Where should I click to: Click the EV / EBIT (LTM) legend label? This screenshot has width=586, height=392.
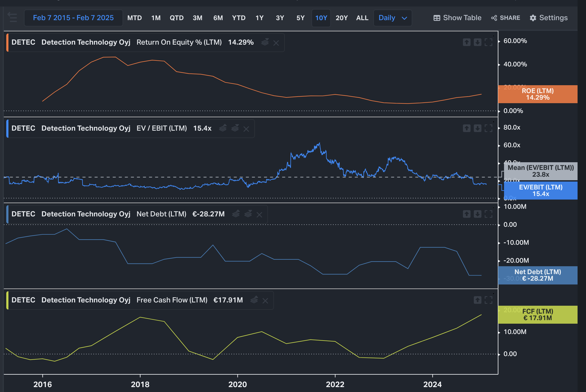(x=162, y=128)
